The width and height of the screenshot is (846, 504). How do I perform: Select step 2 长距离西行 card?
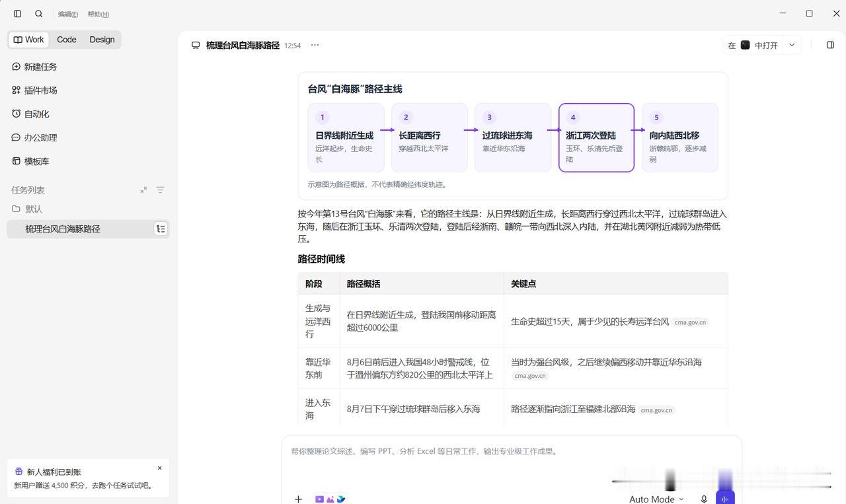click(429, 137)
